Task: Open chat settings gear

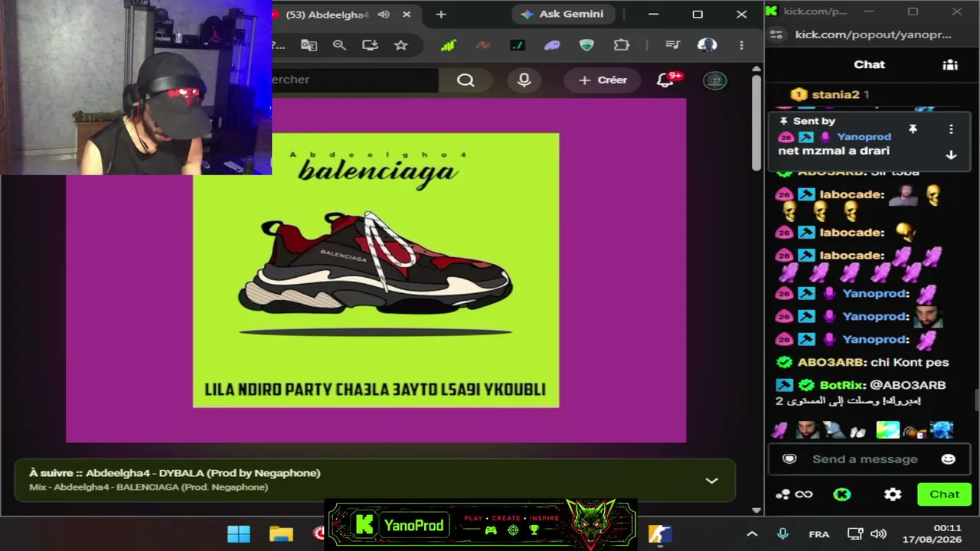Action: [x=893, y=494]
